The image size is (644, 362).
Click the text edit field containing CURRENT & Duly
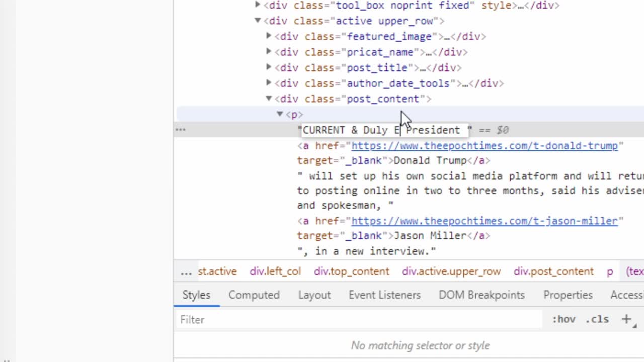coord(384,130)
